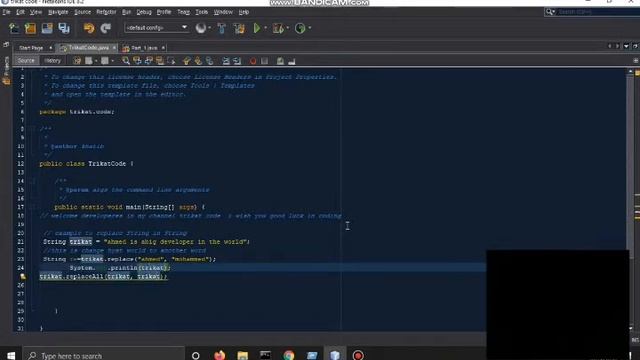640x360 pixels.
Task: Open the Navigate menu
Action: tap(58, 12)
